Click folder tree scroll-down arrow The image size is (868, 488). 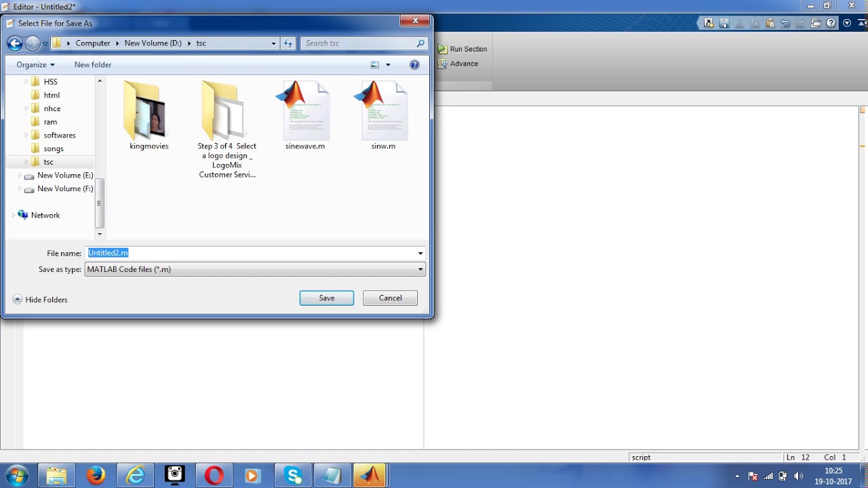100,235
